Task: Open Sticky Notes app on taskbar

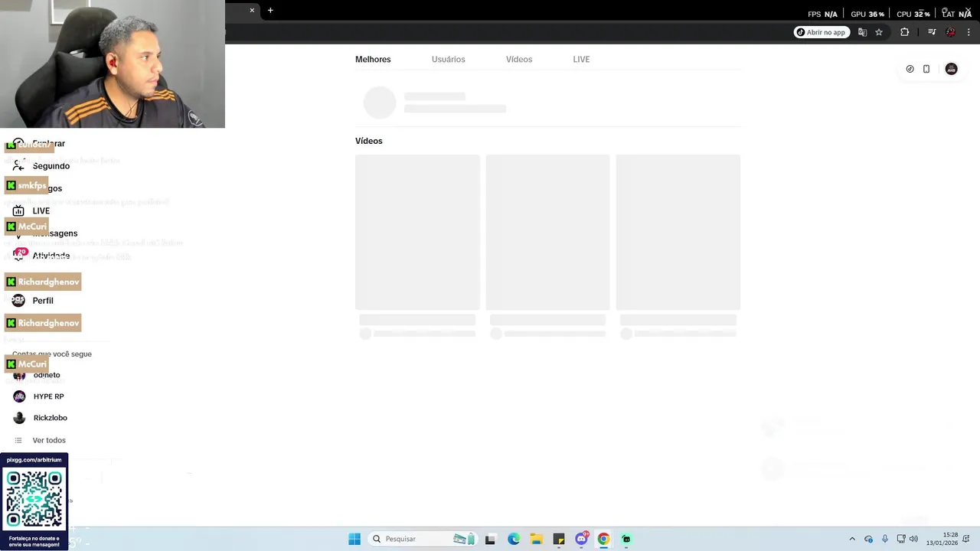Action: click(559, 539)
